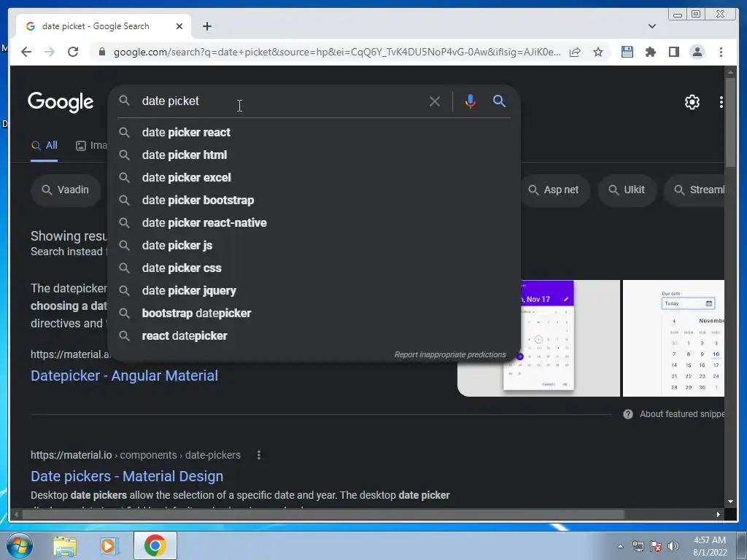Close the 'date picket - Google Search' tab
747x560 pixels.
click(179, 26)
